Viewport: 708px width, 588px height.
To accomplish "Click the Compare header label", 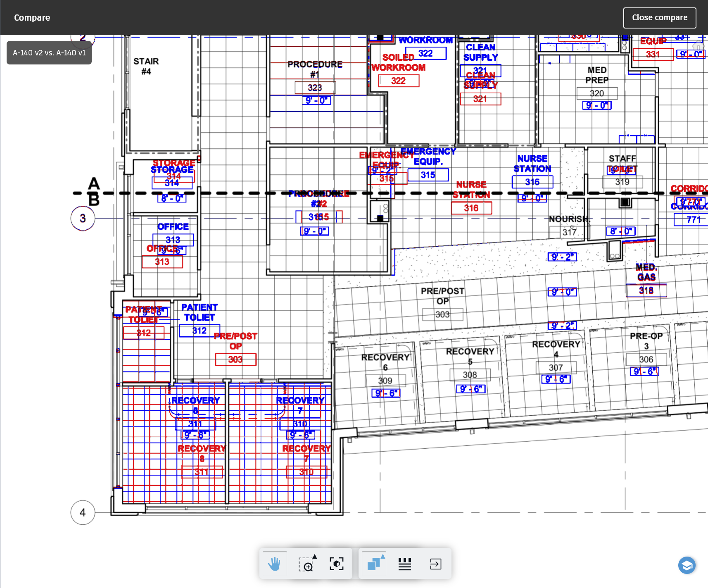I will click(32, 17).
